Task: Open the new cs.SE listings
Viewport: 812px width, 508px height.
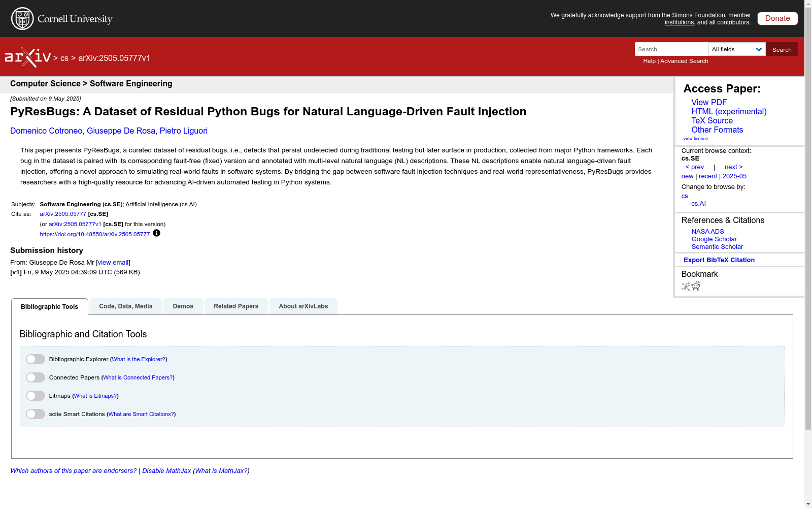Action: point(687,176)
